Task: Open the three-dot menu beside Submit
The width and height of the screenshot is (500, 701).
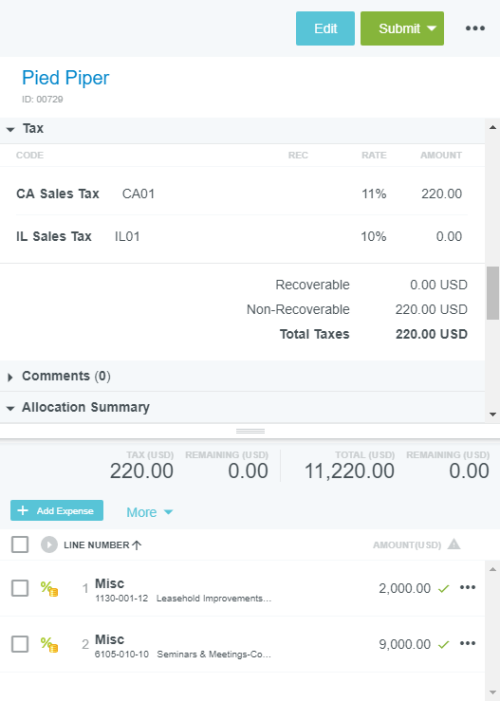Action: (x=475, y=29)
